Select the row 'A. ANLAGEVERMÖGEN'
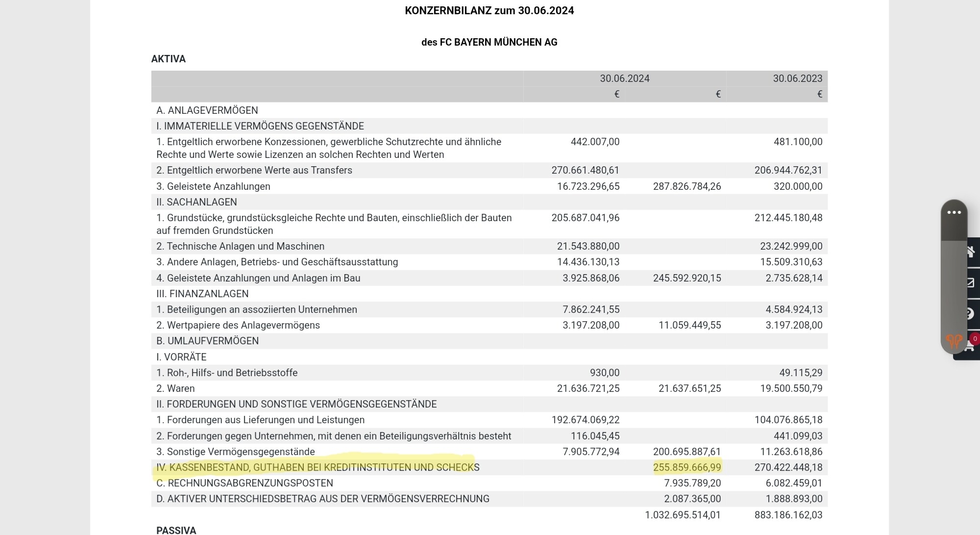980x535 pixels. pyautogui.click(x=489, y=110)
